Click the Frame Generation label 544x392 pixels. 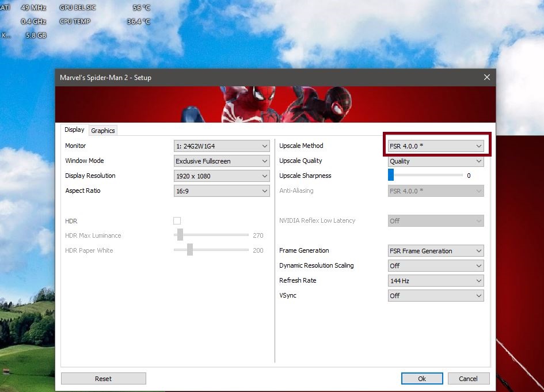pyautogui.click(x=304, y=250)
